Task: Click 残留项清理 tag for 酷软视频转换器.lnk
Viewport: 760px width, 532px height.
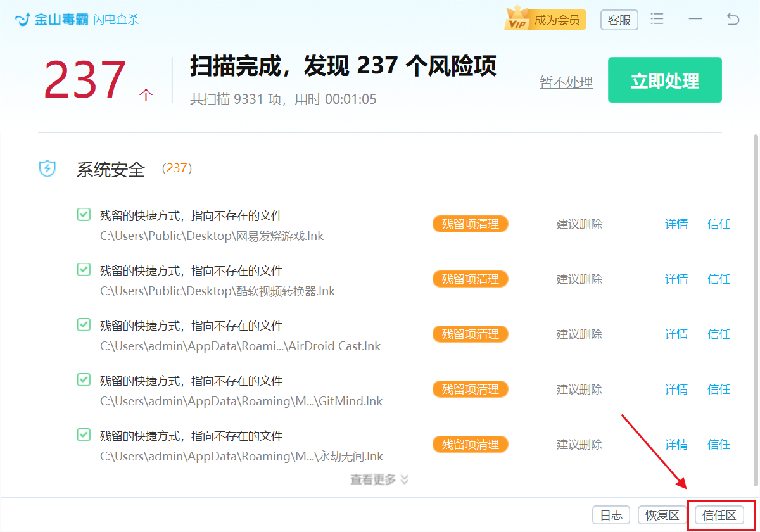Action: tap(471, 279)
